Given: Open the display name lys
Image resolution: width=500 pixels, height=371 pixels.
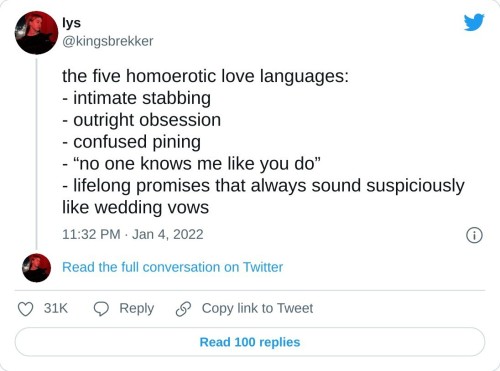Looking at the screenshot, I should point(71,23).
